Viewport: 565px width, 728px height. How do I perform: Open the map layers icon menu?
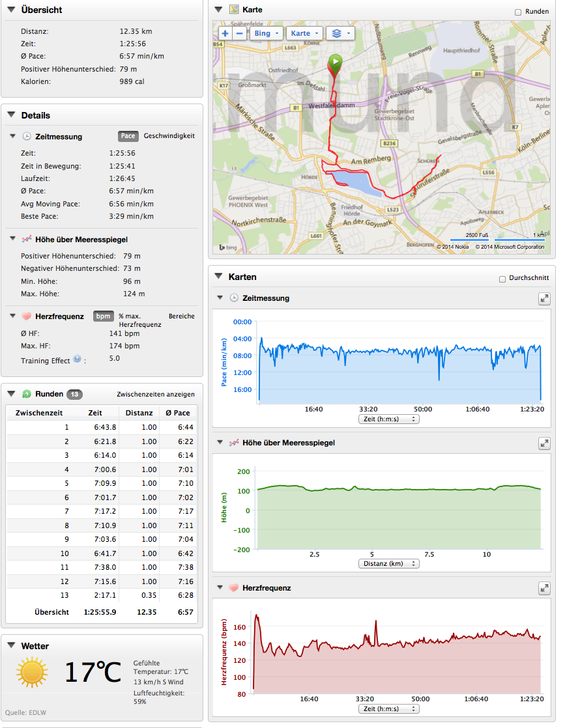tap(340, 33)
